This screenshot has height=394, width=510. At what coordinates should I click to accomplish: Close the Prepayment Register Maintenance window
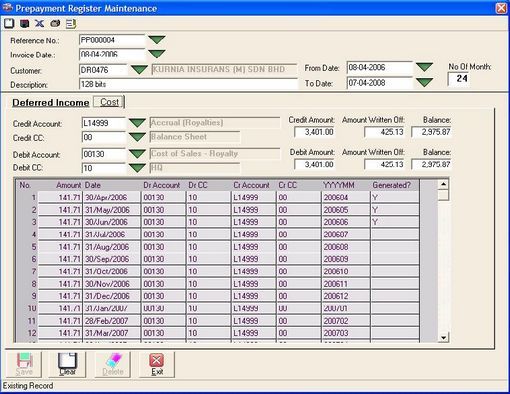pyautogui.click(x=501, y=8)
